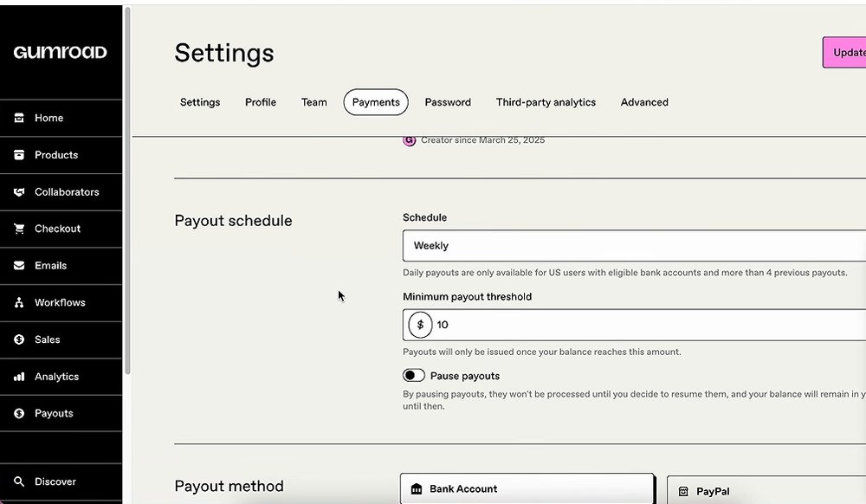Choose PayPal as payout method
This screenshot has height=504, width=866.
(x=766, y=491)
